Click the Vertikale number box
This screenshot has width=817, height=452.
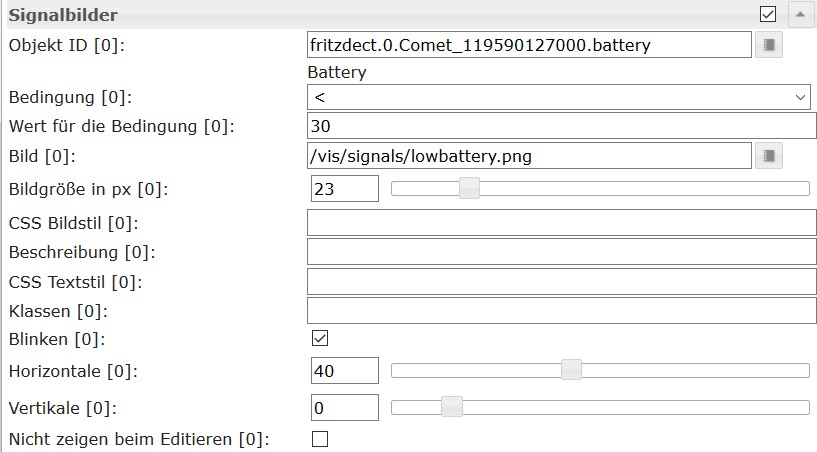[345, 407]
